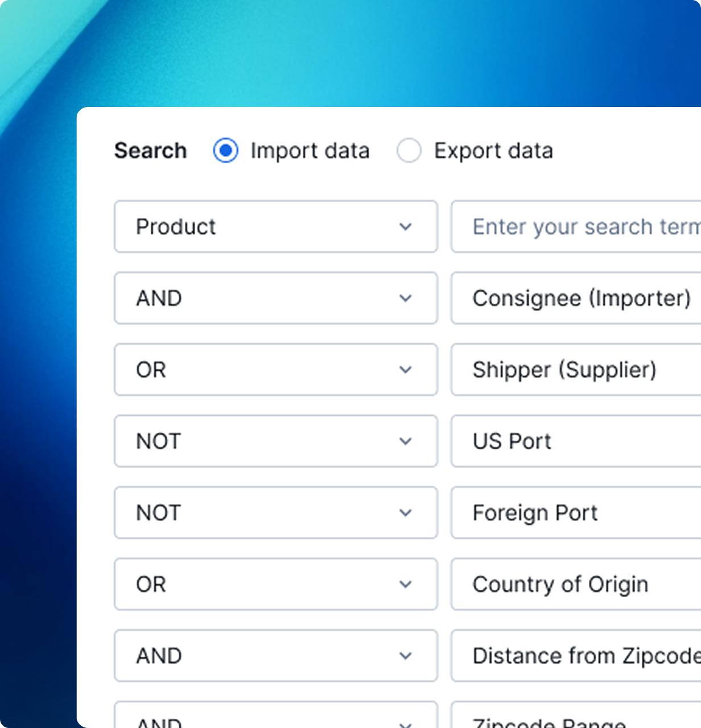Click the Foreign Port field
701x728 pixels.
(x=576, y=512)
